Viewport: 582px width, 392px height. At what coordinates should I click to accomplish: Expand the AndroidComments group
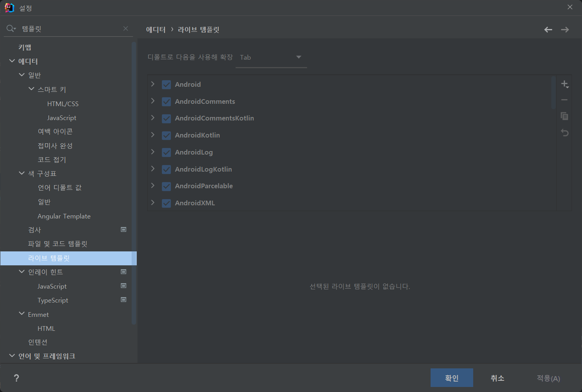153,101
